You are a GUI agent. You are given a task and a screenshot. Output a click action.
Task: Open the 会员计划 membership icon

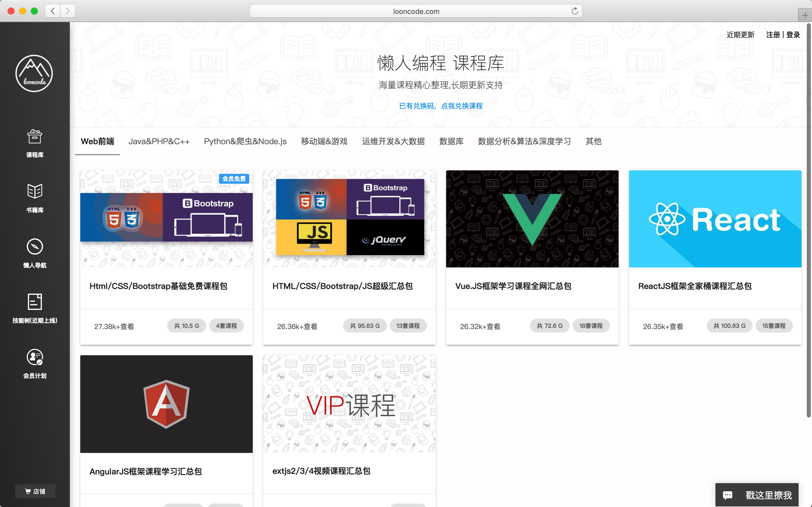[35, 357]
